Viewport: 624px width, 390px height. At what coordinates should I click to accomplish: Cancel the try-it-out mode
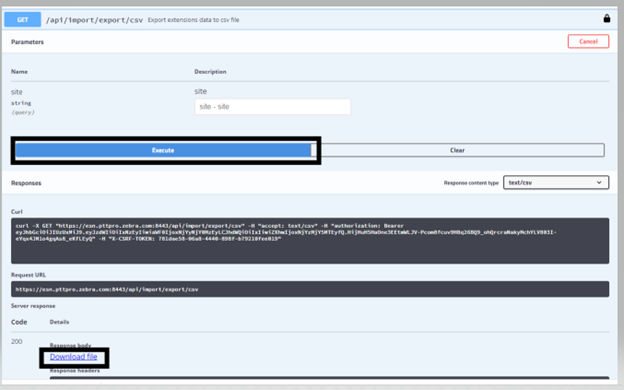pos(588,41)
